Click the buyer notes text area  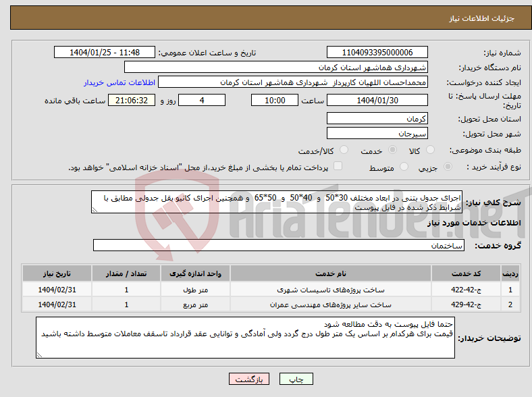click(x=245, y=338)
